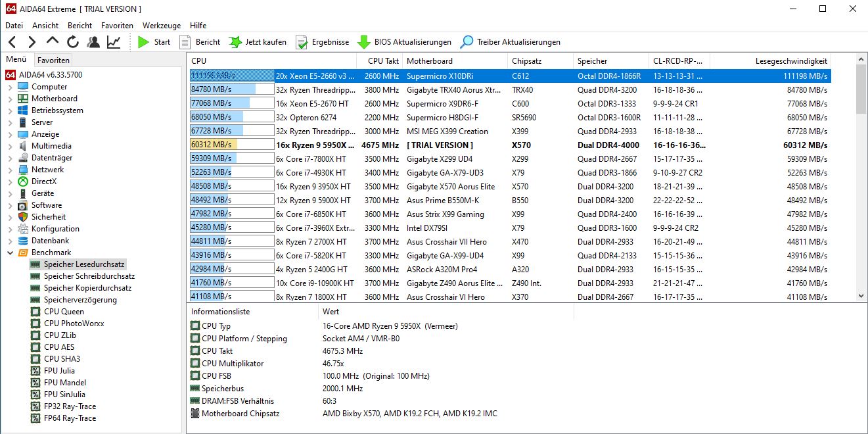Expand the Motherboard tree node

point(11,99)
